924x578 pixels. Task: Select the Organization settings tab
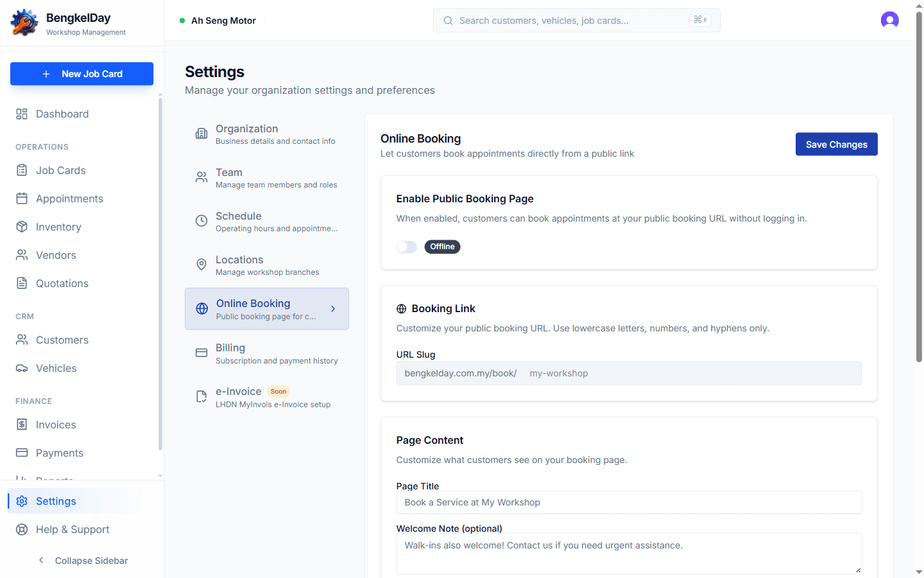tap(267, 134)
